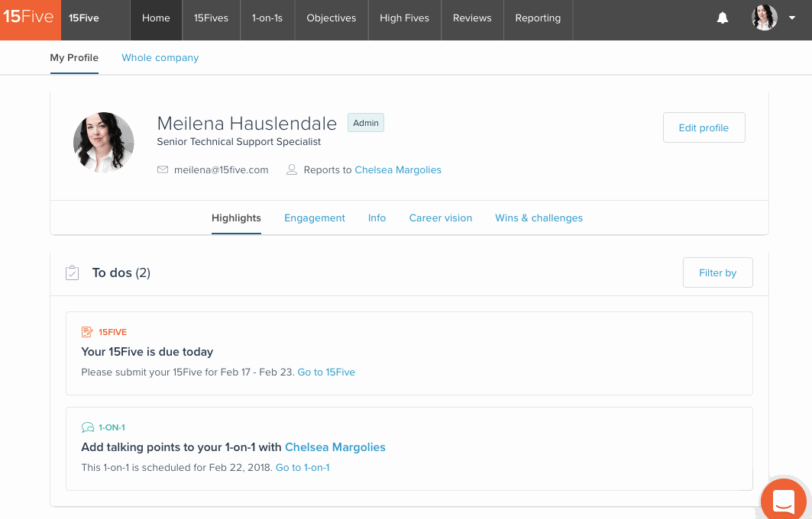Image resolution: width=812 pixels, height=519 pixels.
Task: Click the Admin badge
Action: [366, 123]
